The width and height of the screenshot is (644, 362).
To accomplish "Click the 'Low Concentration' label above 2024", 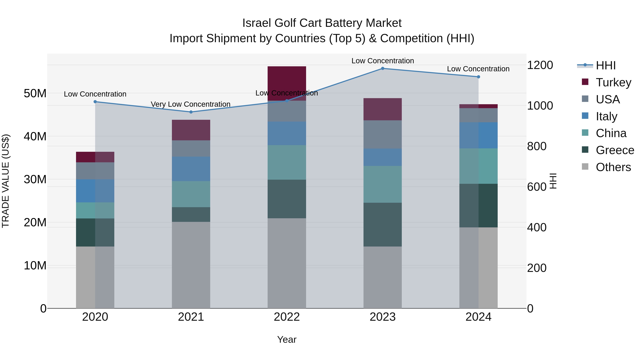I will click(478, 69).
